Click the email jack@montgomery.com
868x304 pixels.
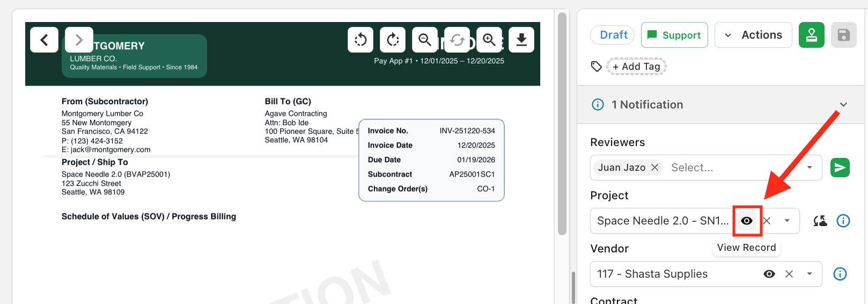111,150
